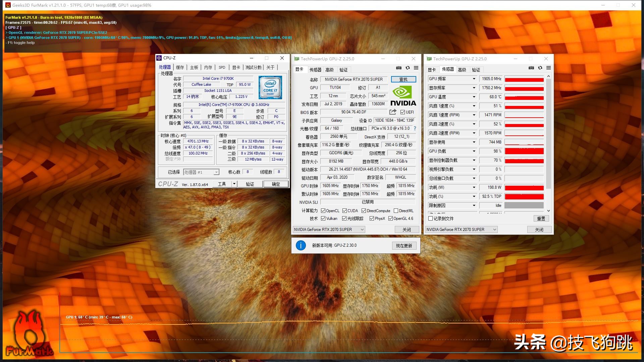Image resolution: width=644 pixels, height=362 pixels.
Task: Enable the DirectML checkbox
Action: click(395, 210)
